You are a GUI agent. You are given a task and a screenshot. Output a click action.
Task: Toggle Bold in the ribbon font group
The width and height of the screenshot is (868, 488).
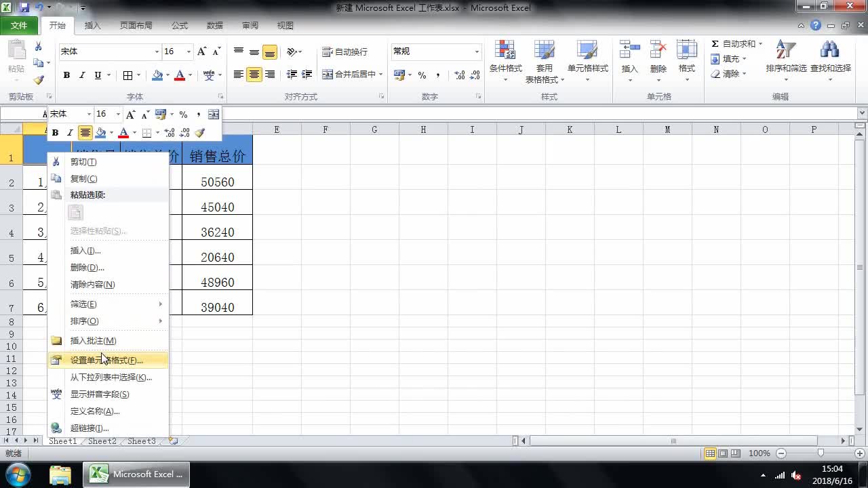point(66,75)
